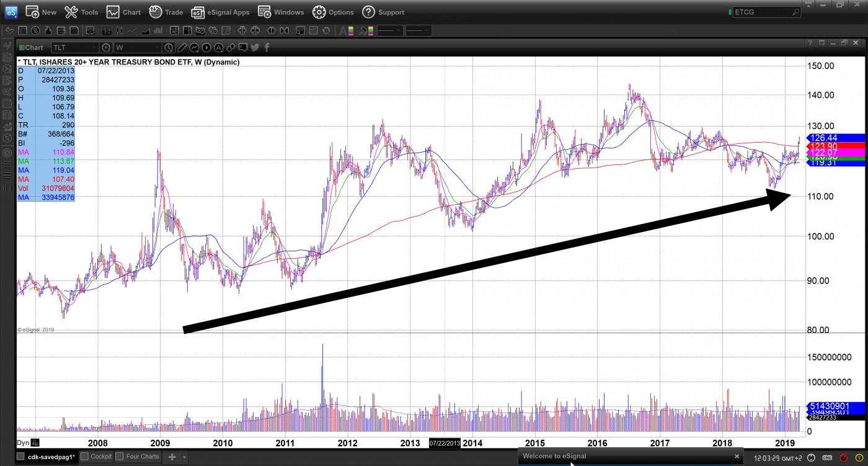
Task: Toggle the Four Charts page checkbox
Action: coord(119,457)
